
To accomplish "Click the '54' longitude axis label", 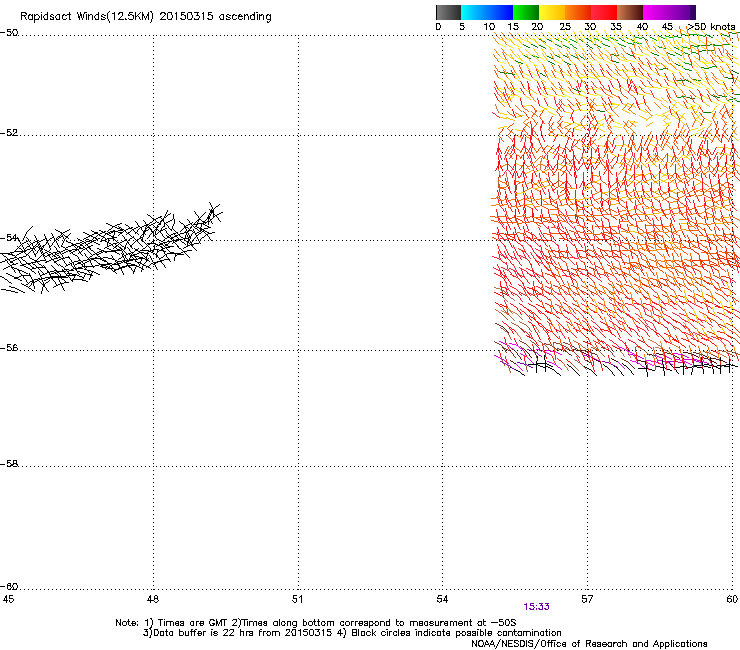I will tap(442, 599).
